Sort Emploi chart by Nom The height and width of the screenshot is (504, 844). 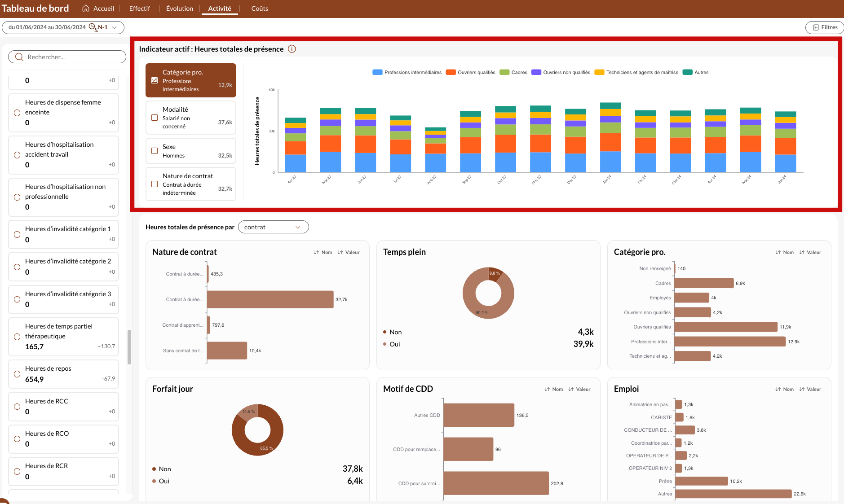click(x=784, y=389)
